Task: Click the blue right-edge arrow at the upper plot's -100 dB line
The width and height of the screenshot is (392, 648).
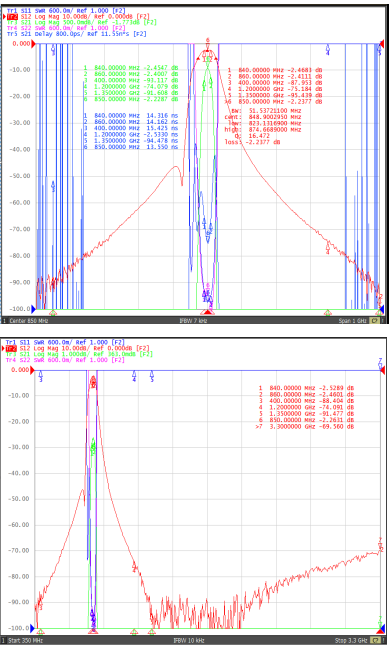Action: point(382,309)
